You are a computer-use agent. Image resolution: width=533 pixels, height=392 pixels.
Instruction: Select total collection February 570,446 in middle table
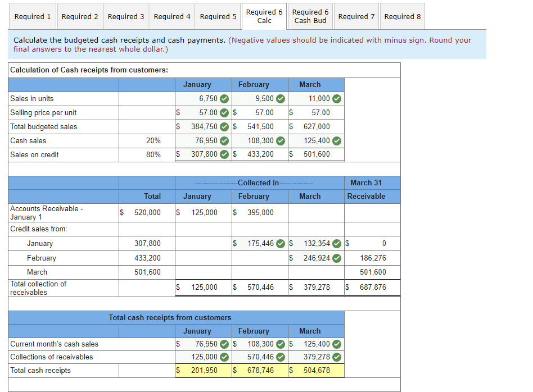[260, 287]
